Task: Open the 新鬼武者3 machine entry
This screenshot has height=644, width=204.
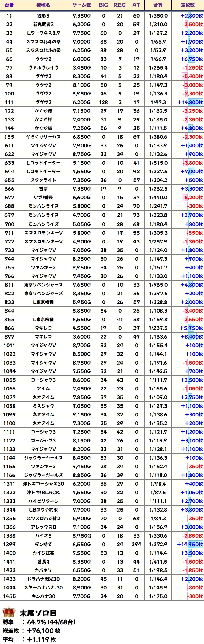Action: pos(43,25)
